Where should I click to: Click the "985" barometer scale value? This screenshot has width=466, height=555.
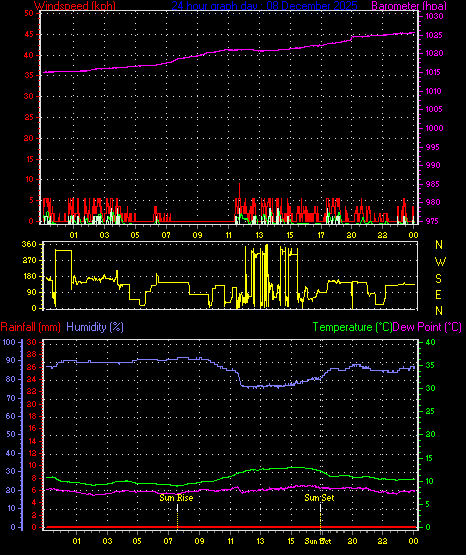tap(433, 184)
